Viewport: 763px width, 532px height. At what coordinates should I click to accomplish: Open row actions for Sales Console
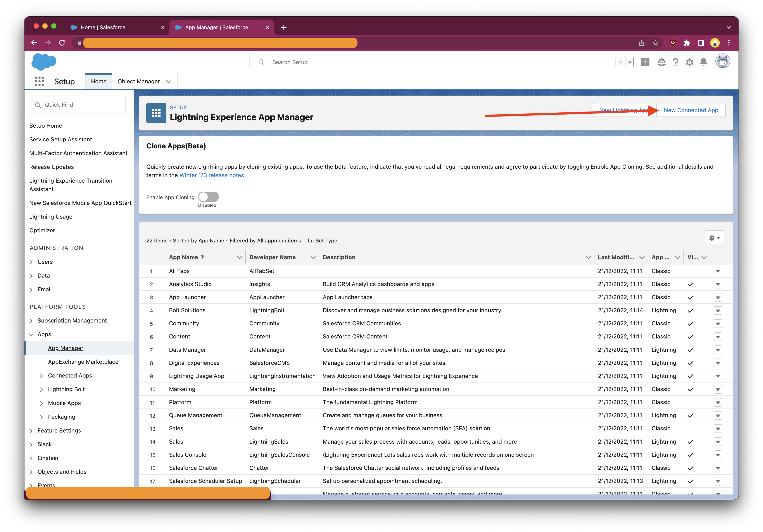pos(718,455)
